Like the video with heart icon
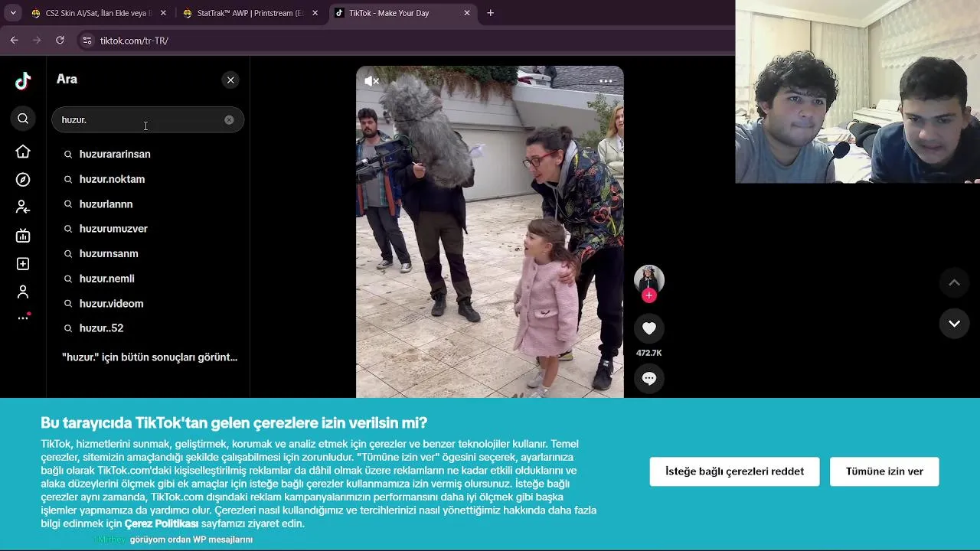Screen dimensions: 980x551 pyautogui.click(x=649, y=328)
